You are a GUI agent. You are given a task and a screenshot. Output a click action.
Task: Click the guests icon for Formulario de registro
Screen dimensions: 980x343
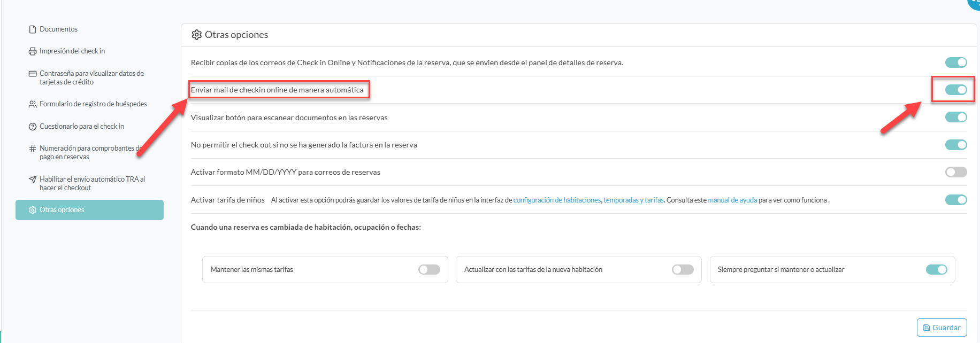coord(33,104)
